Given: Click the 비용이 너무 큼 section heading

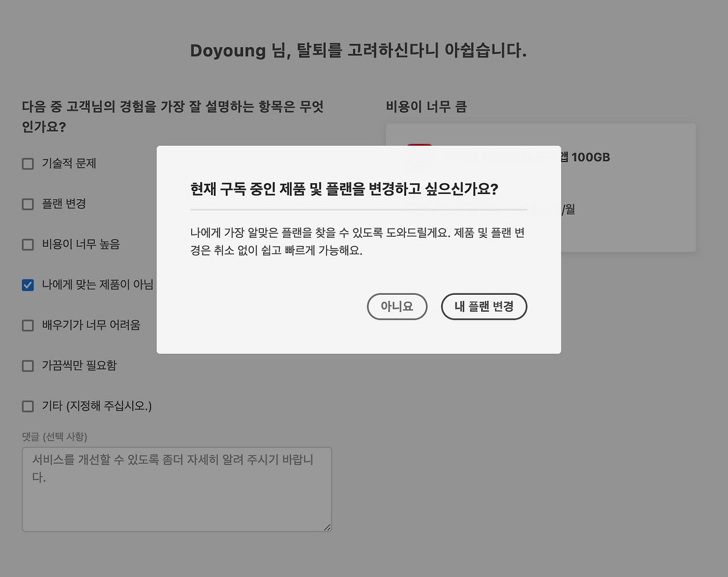Looking at the screenshot, I should click(x=425, y=106).
